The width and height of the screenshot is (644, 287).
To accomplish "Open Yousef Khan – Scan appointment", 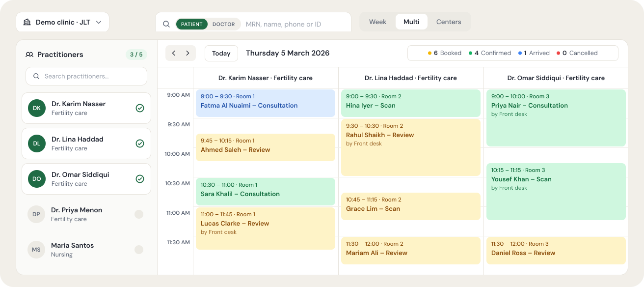I will pyautogui.click(x=556, y=192).
